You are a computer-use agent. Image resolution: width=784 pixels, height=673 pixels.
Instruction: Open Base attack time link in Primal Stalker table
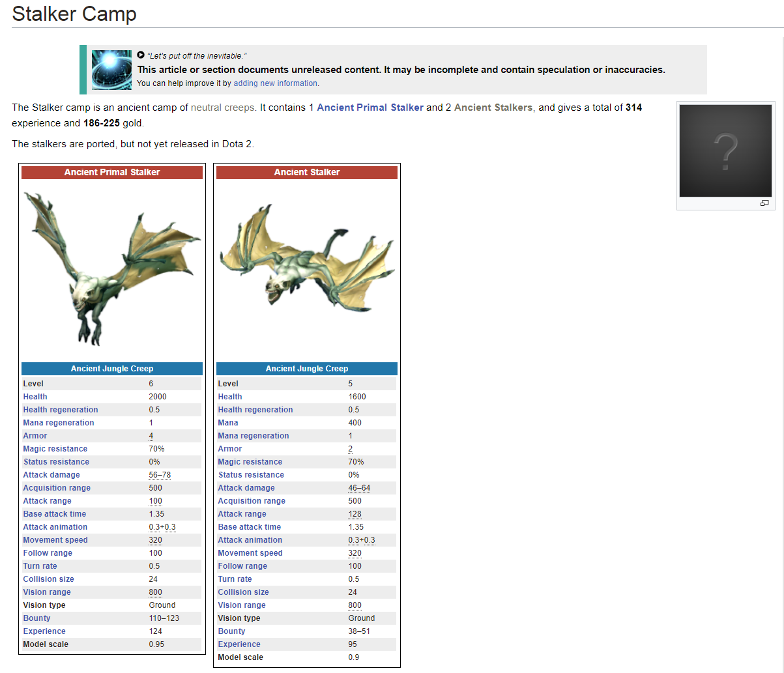click(x=55, y=514)
